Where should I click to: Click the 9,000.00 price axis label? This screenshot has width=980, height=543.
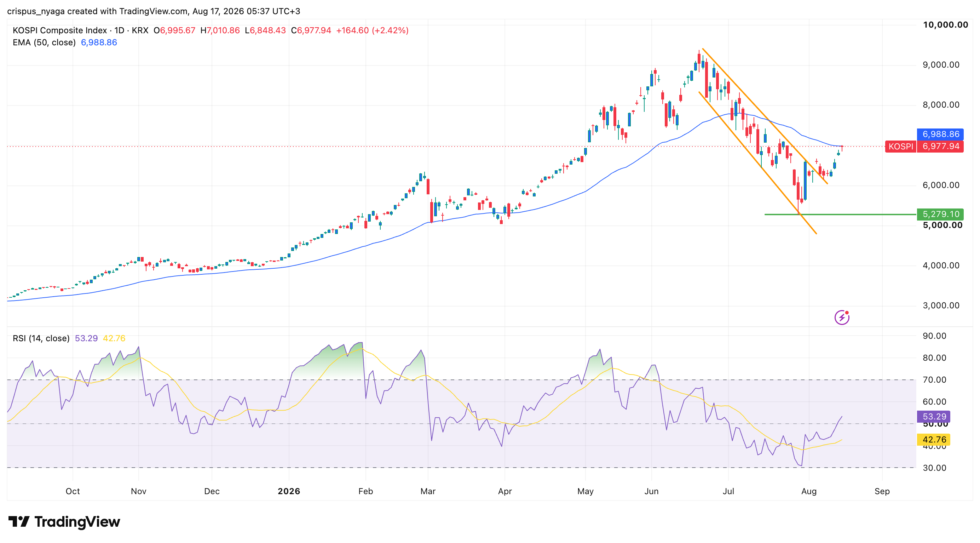(941, 65)
